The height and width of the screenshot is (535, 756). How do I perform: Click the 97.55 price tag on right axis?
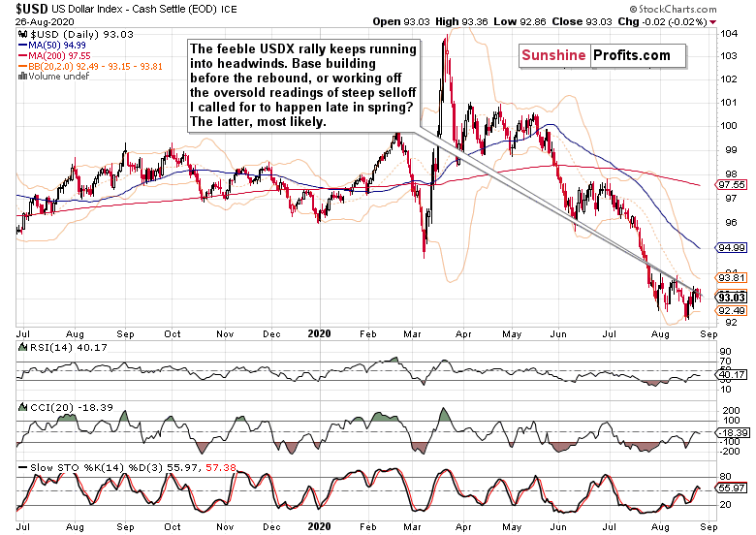coord(732,183)
